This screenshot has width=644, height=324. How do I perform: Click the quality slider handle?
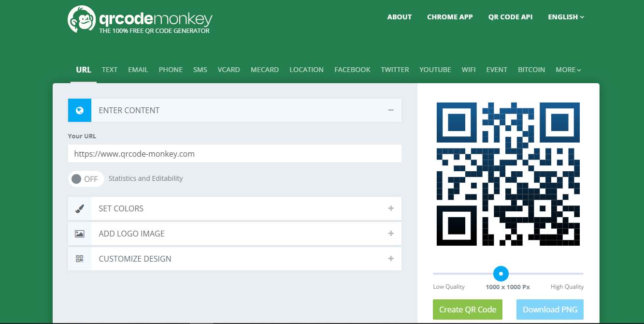click(501, 274)
